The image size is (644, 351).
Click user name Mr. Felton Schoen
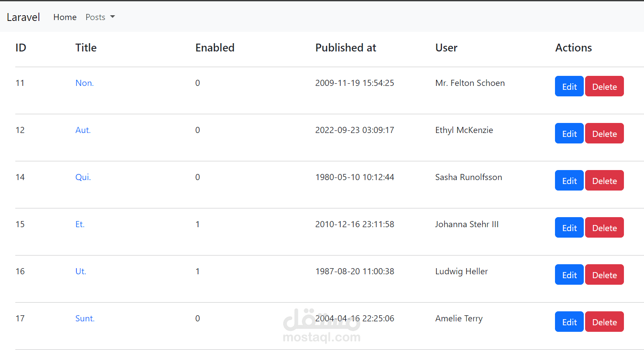[x=470, y=83]
